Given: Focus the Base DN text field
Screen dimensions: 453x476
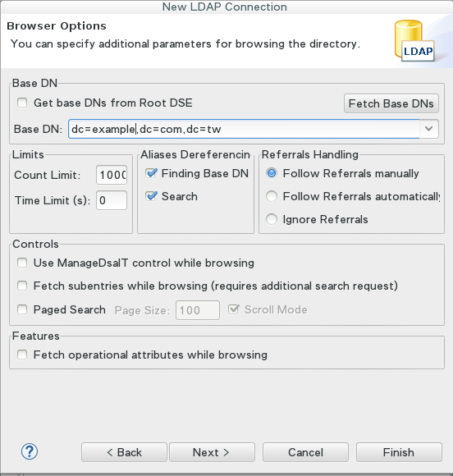Looking at the screenshot, I should [244, 129].
